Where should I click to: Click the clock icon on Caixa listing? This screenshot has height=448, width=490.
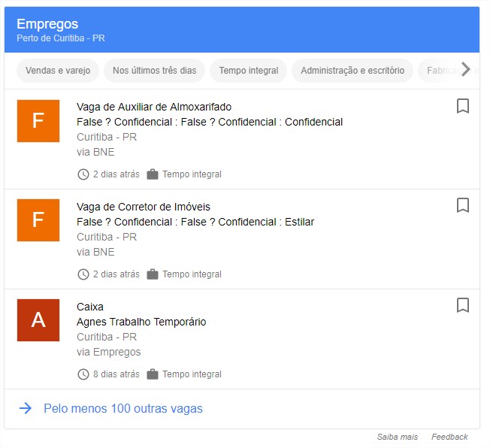coord(83,374)
